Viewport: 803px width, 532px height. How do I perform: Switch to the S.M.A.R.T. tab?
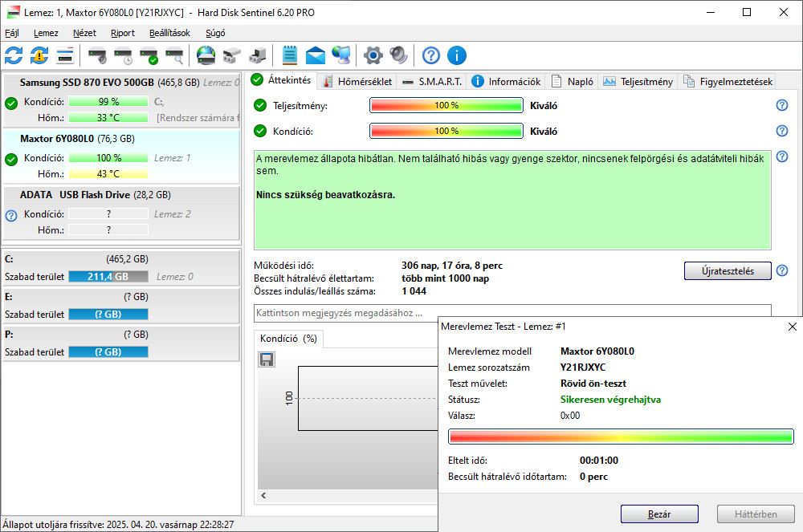(x=432, y=81)
